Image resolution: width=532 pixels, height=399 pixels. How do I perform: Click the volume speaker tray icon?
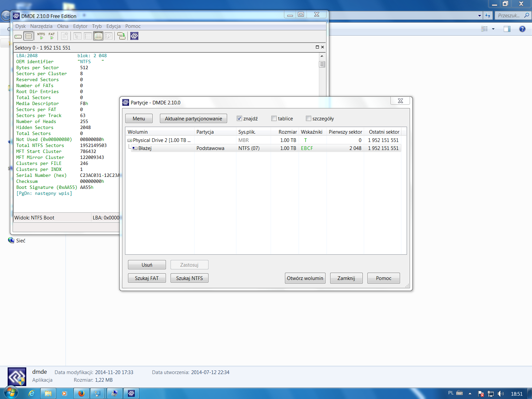501,394
